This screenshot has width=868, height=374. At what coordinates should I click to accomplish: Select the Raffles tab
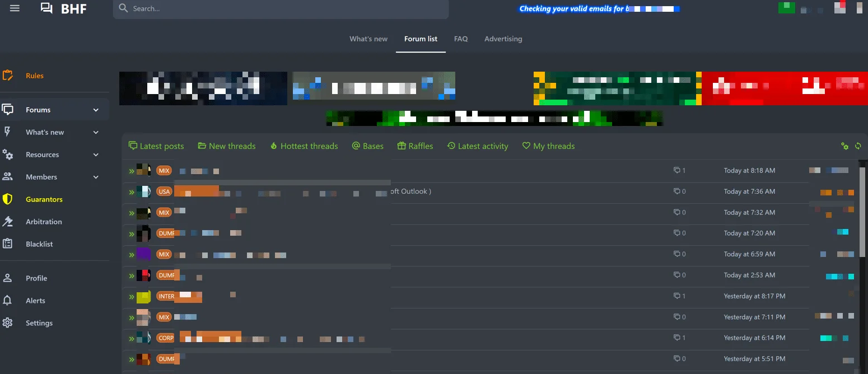click(x=416, y=146)
